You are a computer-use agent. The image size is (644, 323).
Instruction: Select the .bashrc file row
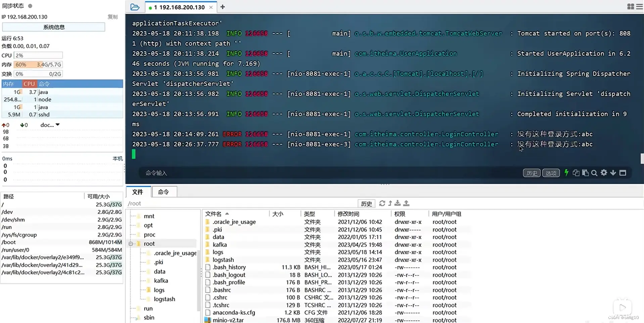[337, 290]
